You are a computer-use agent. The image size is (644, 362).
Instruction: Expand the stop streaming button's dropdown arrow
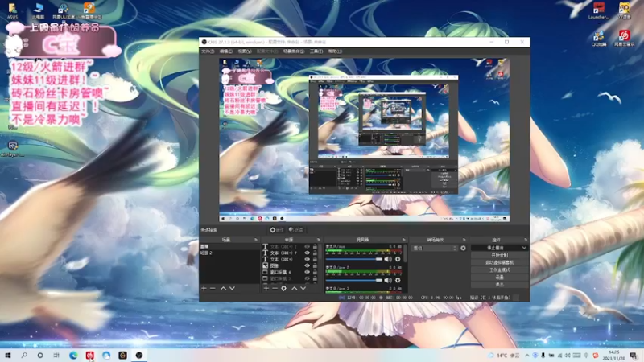(x=524, y=248)
